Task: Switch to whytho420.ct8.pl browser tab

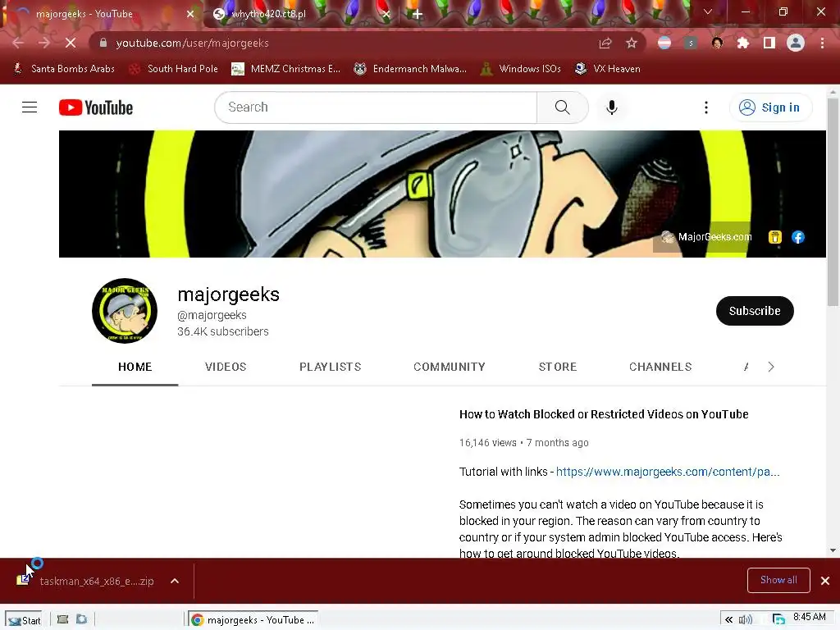Action: [x=301, y=14]
